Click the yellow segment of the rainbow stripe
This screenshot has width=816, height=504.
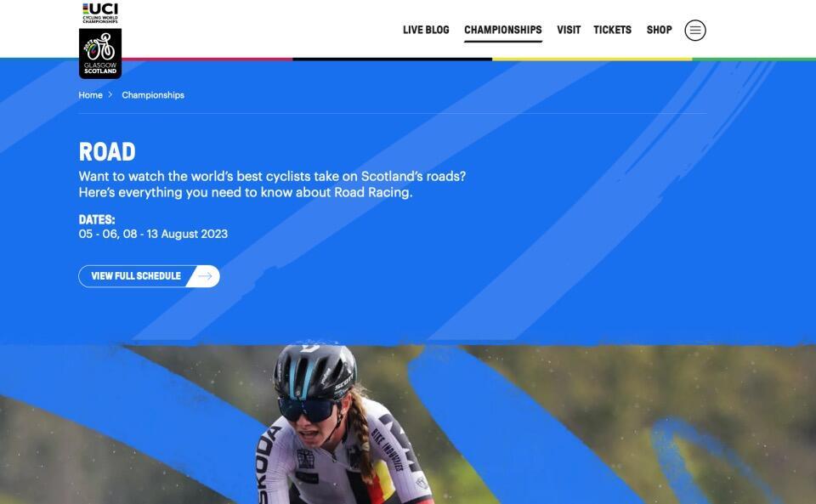(592, 59)
